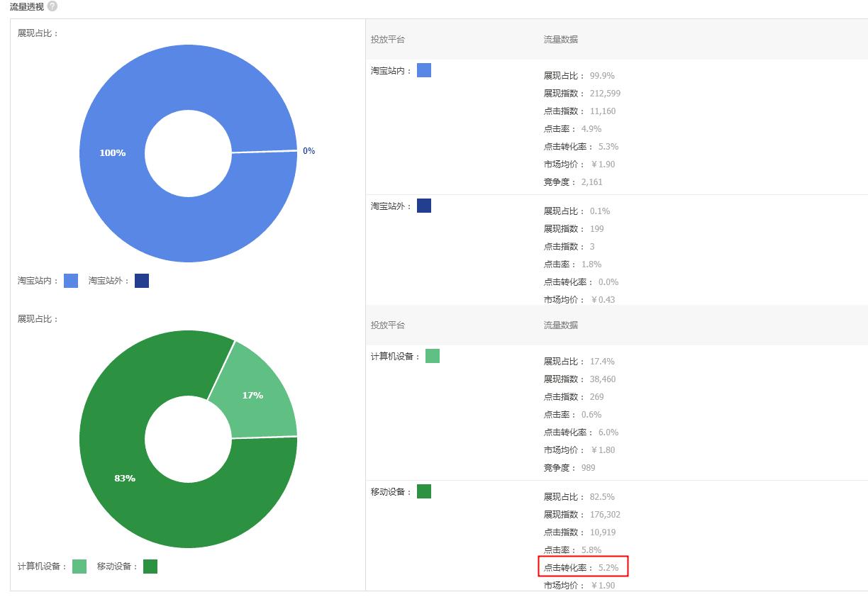868x597 pixels.
Task: Select the 17% light green donut slice
Action: tap(252, 395)
